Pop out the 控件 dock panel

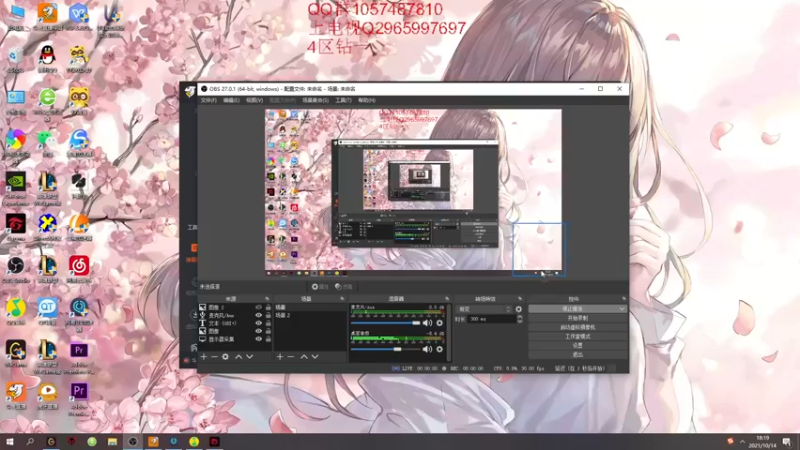coord(623,299)
